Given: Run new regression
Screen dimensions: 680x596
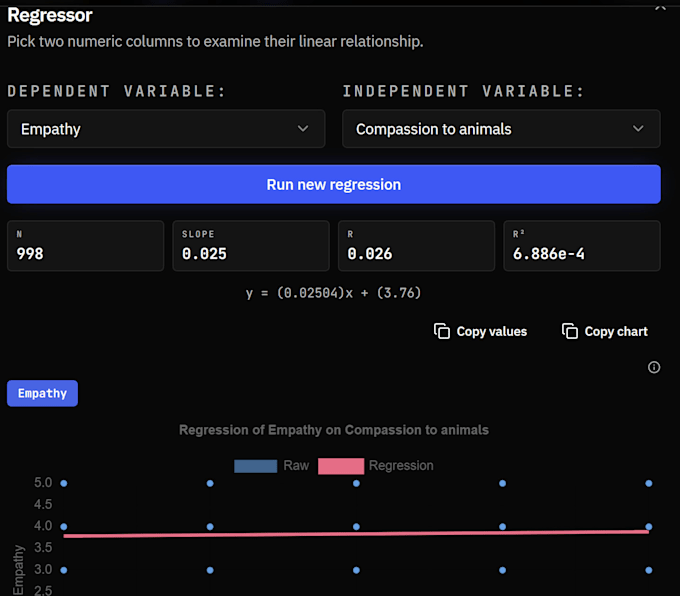Looking at the screenshot, I should pos(334,184).
